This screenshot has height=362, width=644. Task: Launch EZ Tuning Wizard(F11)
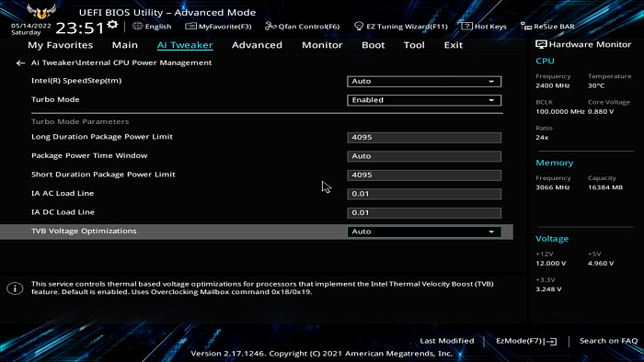click(401, 27)
